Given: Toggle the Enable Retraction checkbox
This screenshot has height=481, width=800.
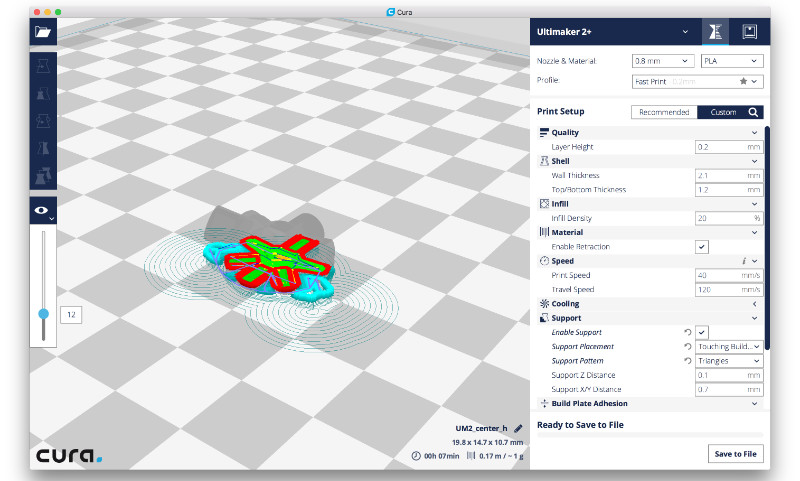Looking at the screenshot, I should (x=702, y=247).
